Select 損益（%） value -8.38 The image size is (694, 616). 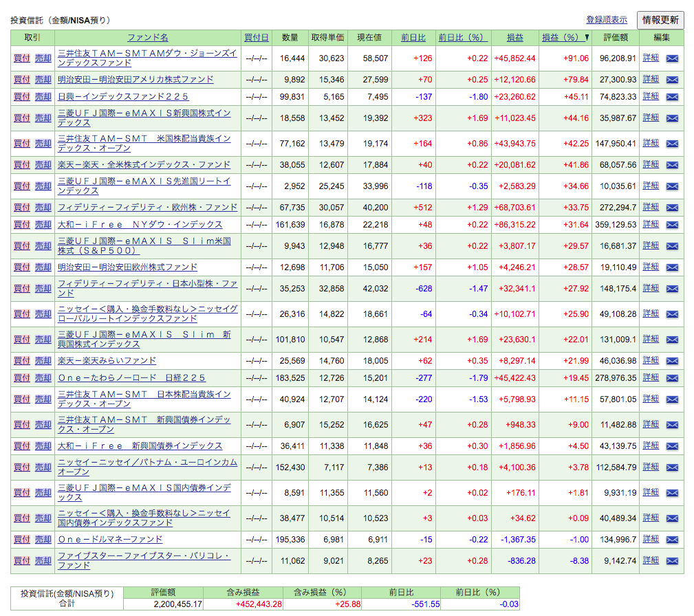point(579,561)
